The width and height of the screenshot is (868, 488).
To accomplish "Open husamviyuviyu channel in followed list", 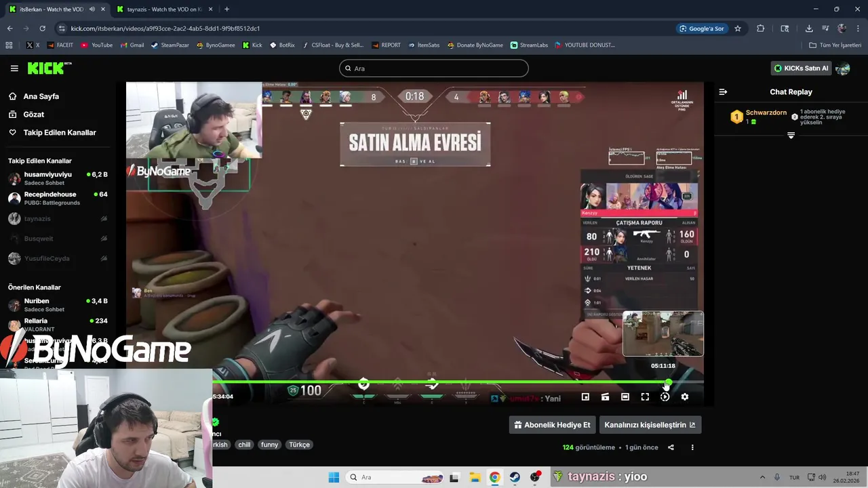I will tap(58, 178).
